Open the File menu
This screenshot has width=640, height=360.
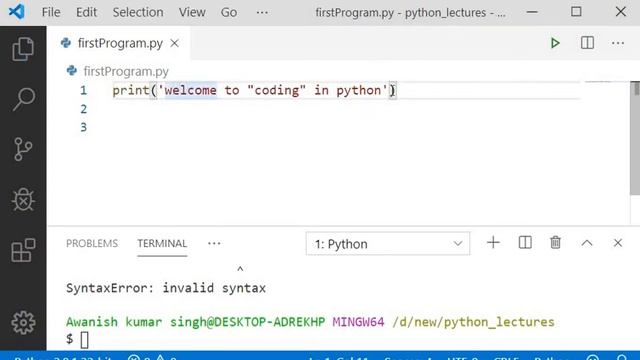coord(51,12)
